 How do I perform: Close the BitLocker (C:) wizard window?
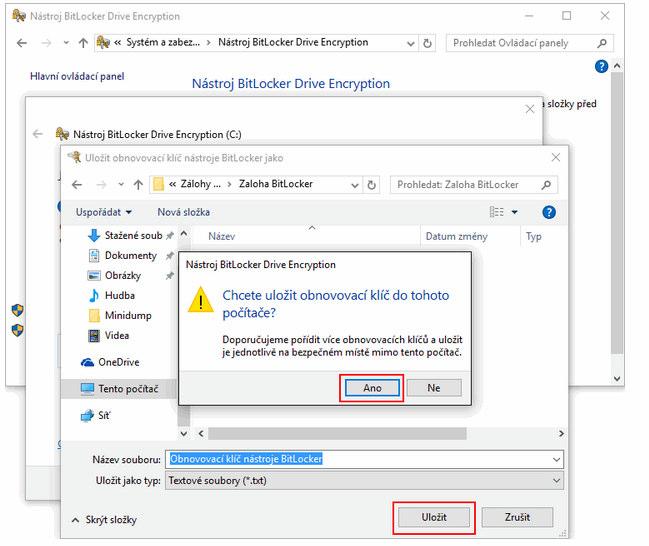tap(529, 109)
